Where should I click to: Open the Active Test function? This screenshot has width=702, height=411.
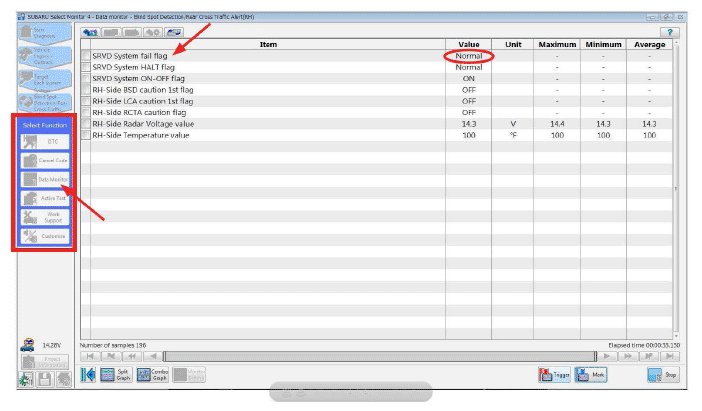[41, 197]
